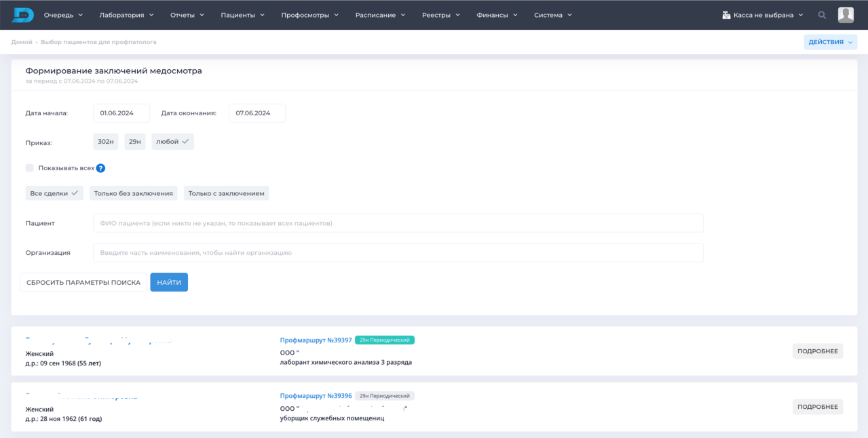Expand the Финансы dropdown
868x438 pixels.
pos(497,15)
